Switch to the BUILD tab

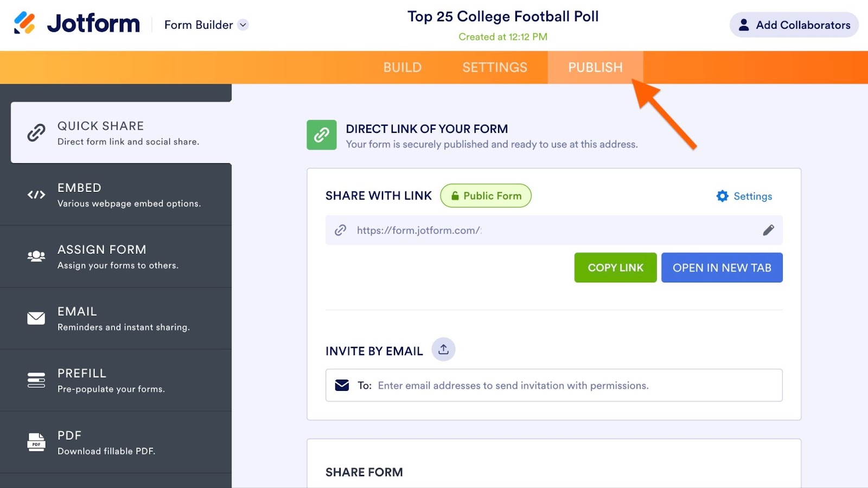[x=402, y=67]
